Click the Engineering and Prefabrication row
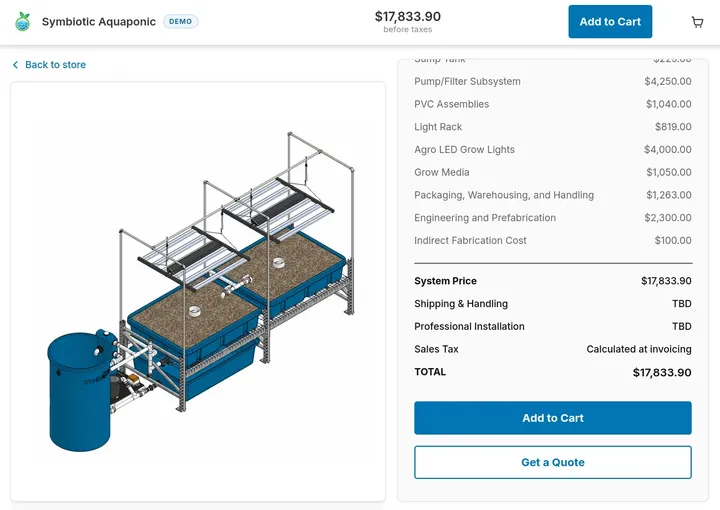The width and height of the screenshot is (720, 510). [552, 218]
